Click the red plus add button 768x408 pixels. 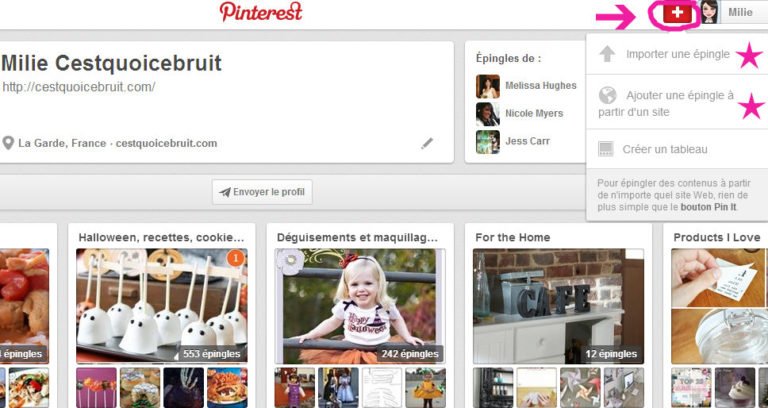[677, 13]
